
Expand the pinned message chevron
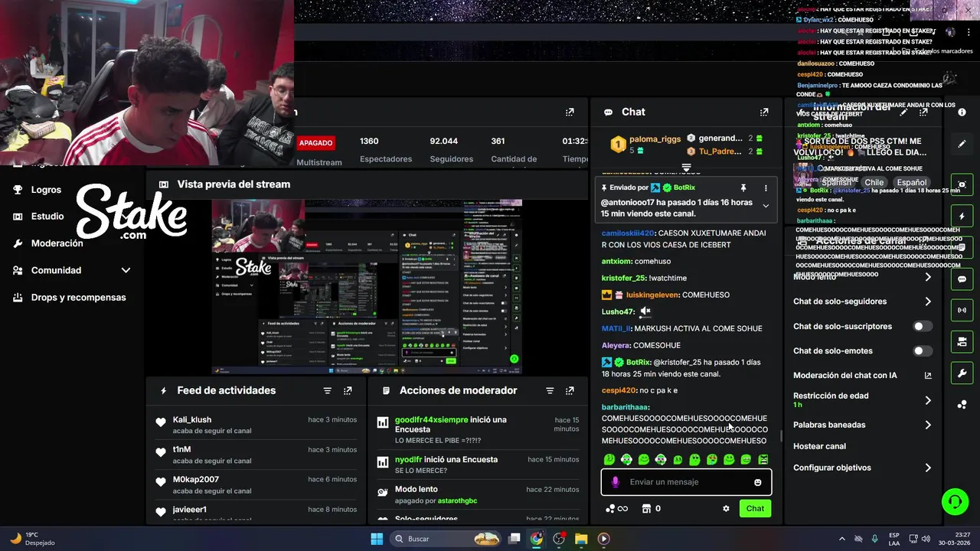tap(766, 205)
